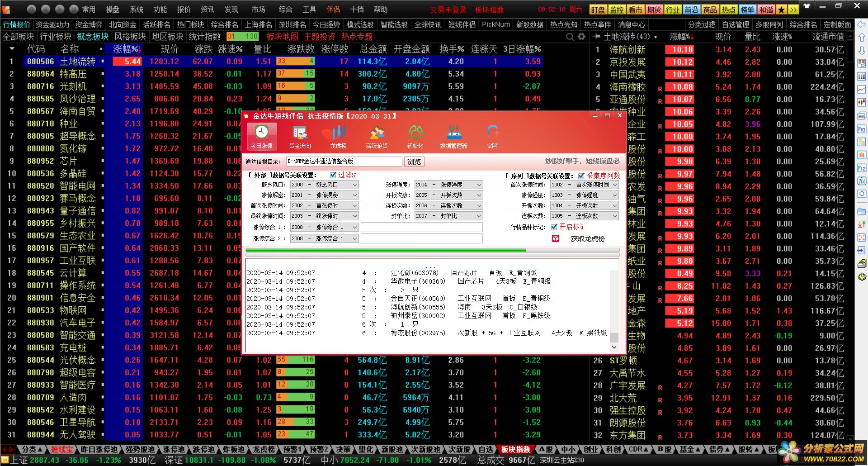Click the log scrollbar down arrow

click(x=614, y=347)
